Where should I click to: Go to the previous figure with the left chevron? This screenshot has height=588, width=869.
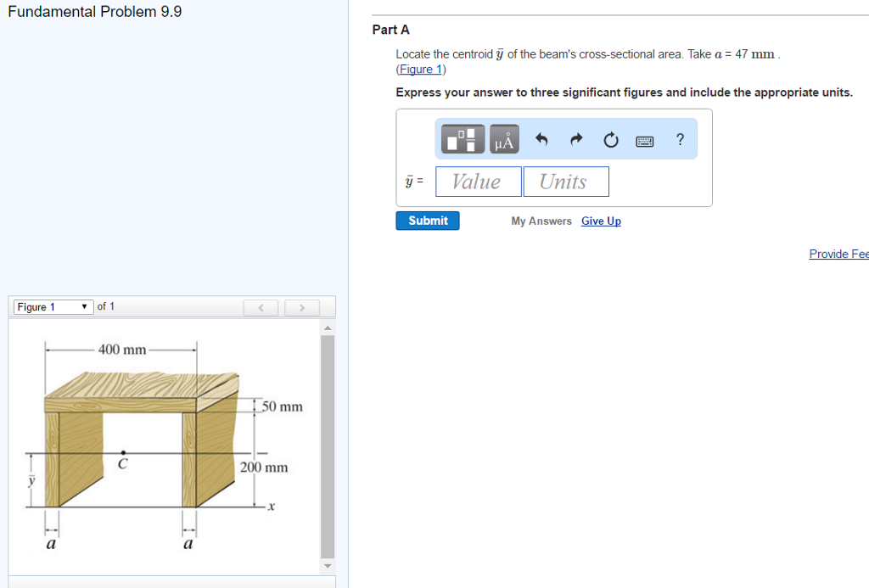[261, 308]
